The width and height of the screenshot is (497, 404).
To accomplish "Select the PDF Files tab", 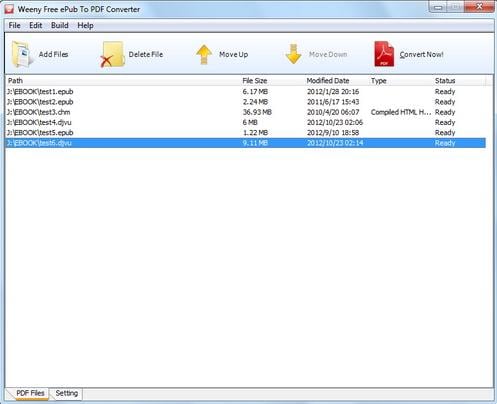I will click(30, 393).
